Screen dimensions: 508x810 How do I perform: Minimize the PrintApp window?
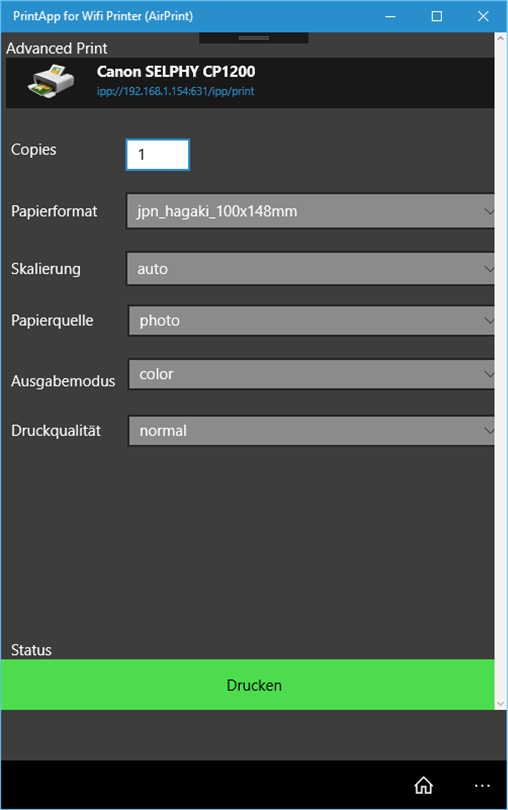coord(391,16)
